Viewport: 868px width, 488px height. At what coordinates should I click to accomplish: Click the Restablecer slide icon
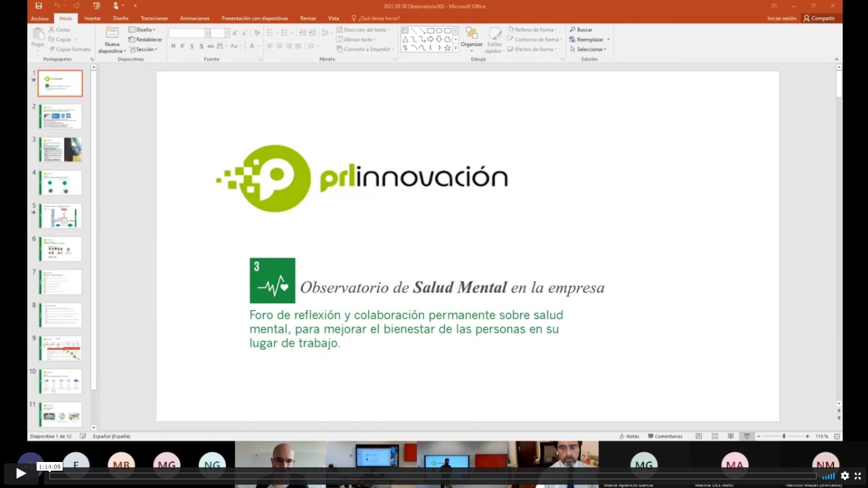click(x=132, y=39)
